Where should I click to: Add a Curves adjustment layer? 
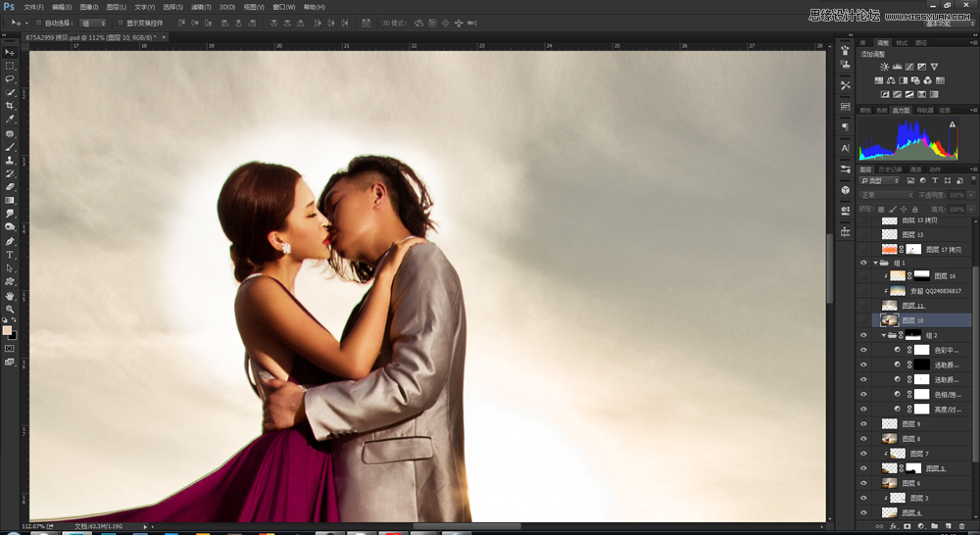pyautogui.click(x=909, y=67)
